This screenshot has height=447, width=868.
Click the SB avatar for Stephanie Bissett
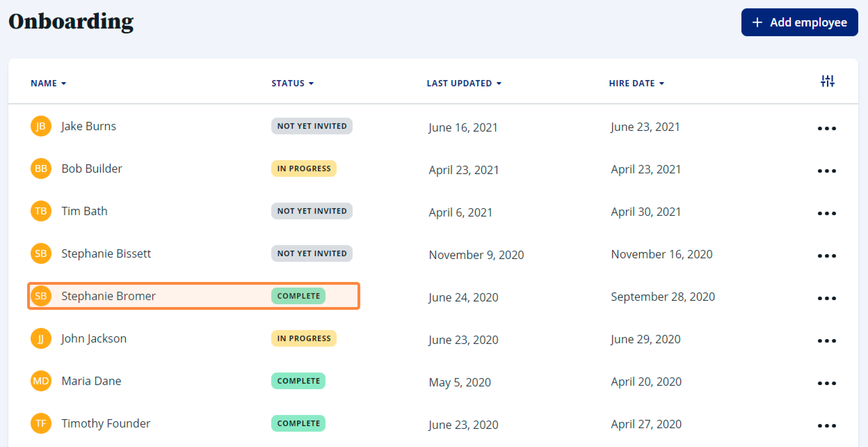(x=41, y=253)
